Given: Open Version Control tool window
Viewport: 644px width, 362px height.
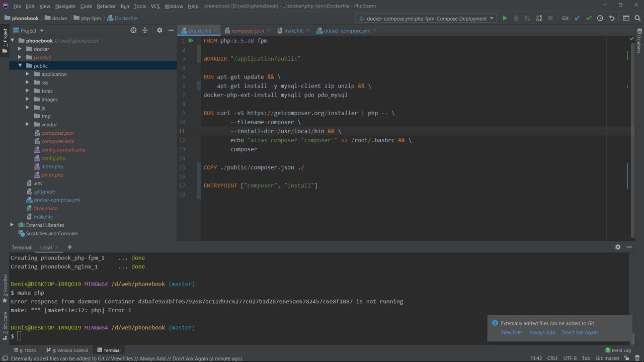Looking at the screenshot, I should click(67, 350).
